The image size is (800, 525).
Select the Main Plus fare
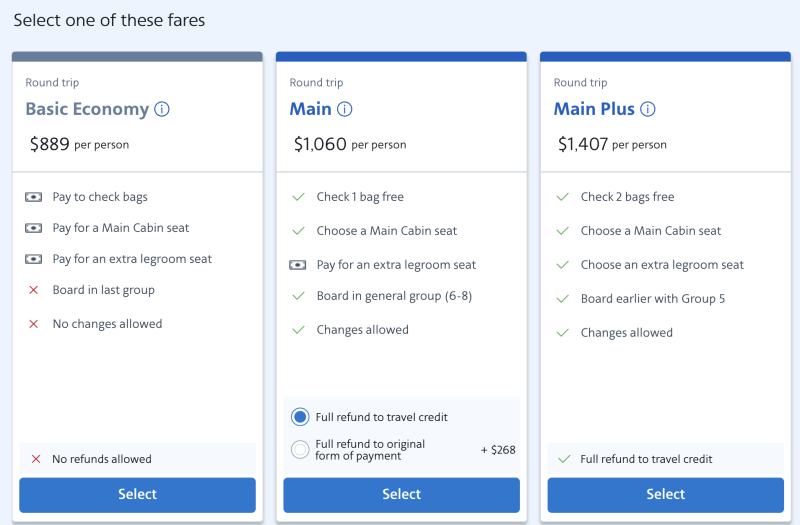[x=665, y=494]
